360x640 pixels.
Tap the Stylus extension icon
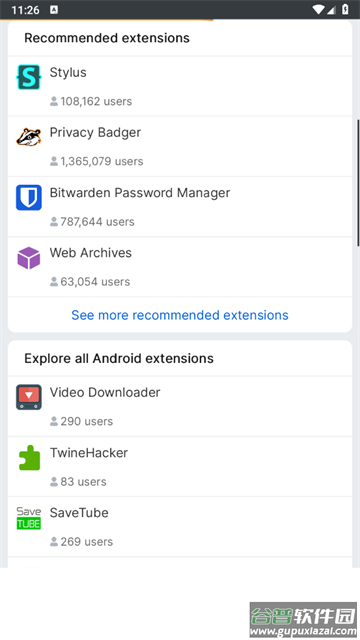point(29,77)
